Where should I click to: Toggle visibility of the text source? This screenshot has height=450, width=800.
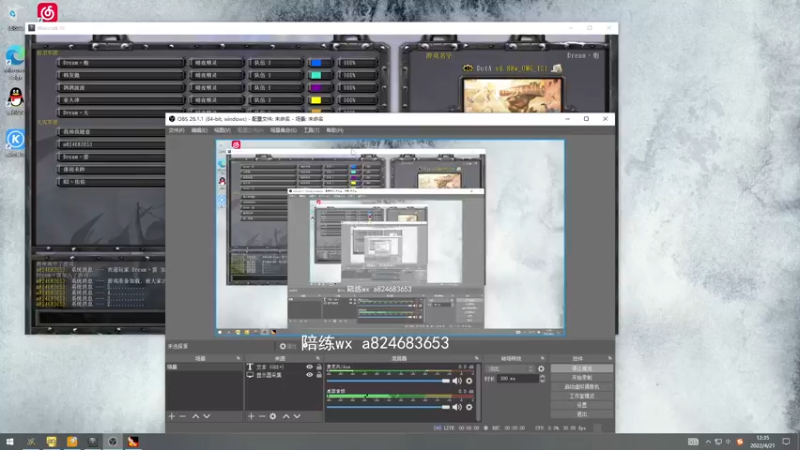(309, 367)
